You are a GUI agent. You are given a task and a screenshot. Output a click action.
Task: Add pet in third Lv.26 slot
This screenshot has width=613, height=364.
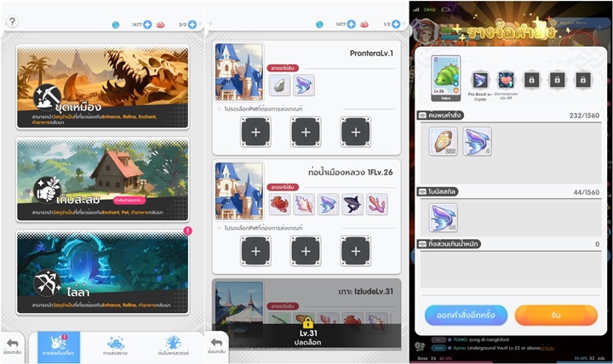(x=356, y=251)
